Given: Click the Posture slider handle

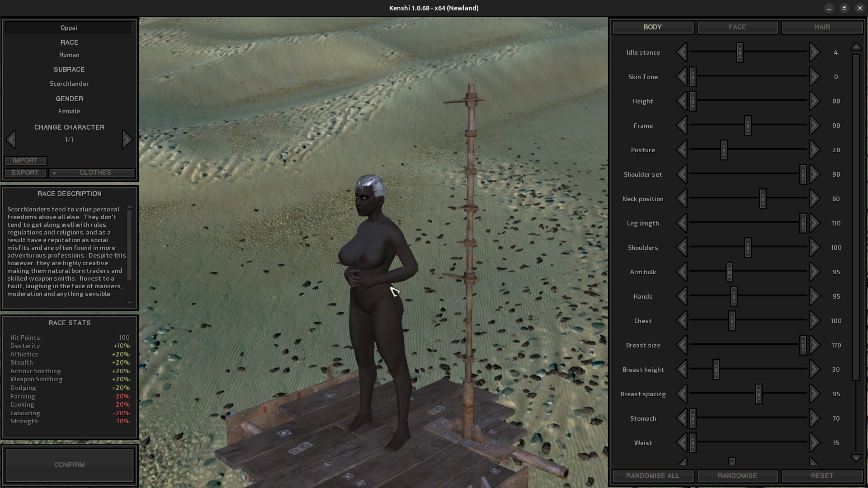Looking at the screenshot, I should click(x=724, y=150).
